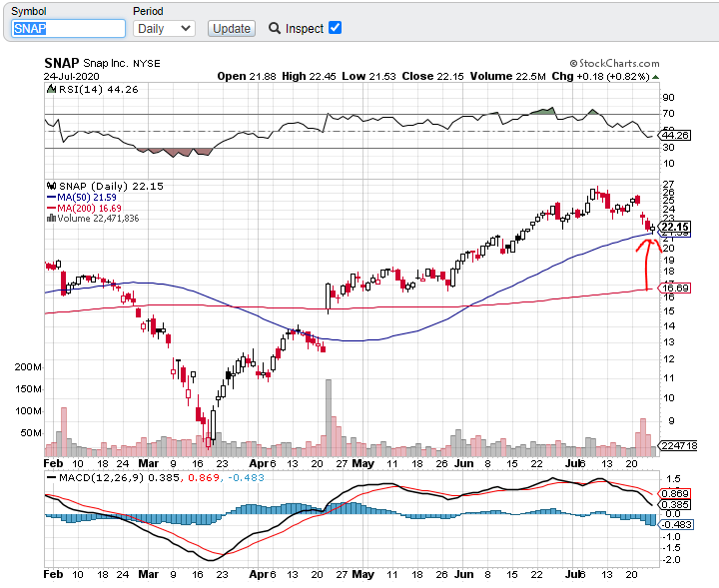Click the Open 21.88 header value
The width and height of the screenshot is (719, 588).
247,76
